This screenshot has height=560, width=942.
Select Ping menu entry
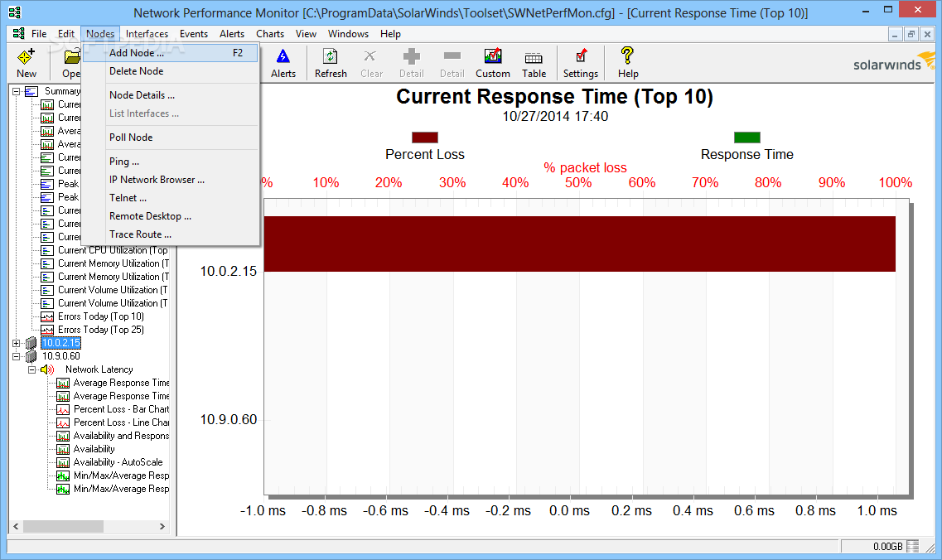171,161
